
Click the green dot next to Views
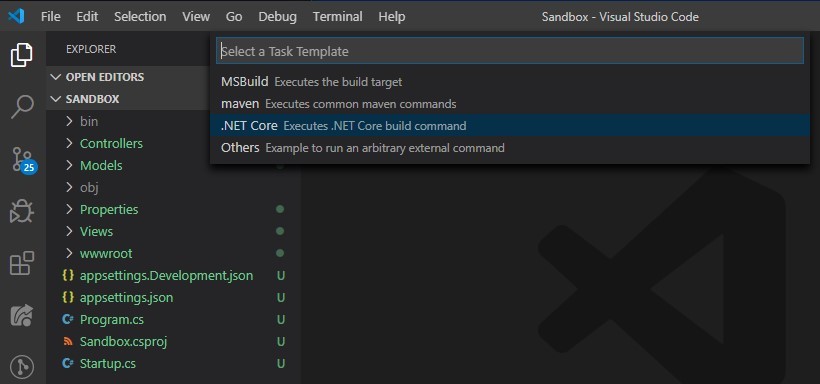click(280, 231)
